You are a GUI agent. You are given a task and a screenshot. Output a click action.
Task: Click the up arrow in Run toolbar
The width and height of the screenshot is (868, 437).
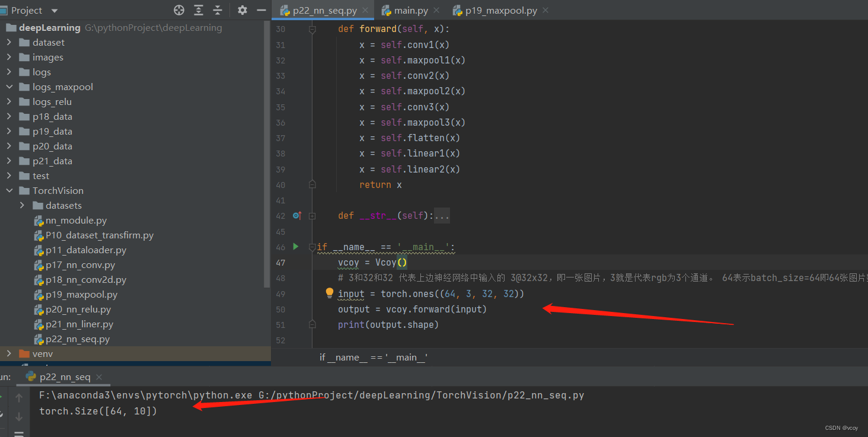19,398
